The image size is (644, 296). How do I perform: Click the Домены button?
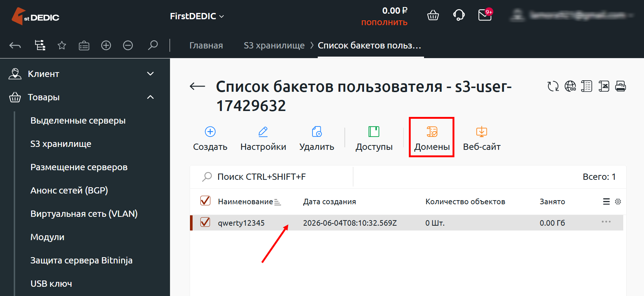(432, 138)
